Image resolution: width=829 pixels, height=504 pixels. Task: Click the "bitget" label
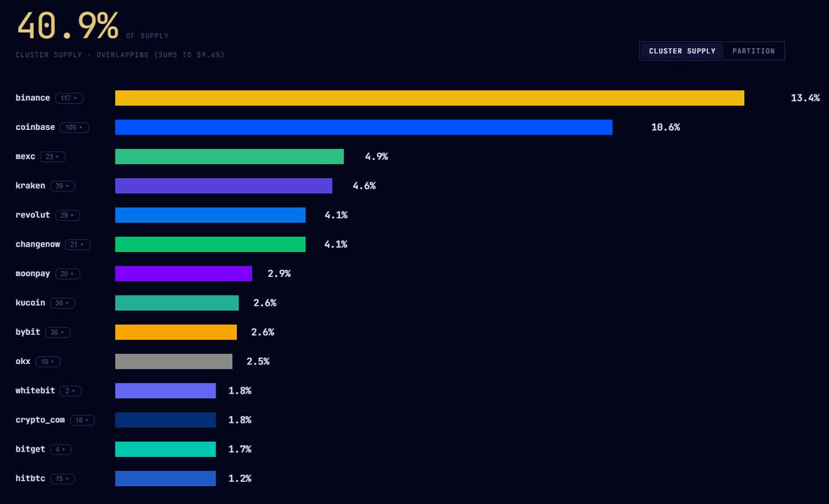coord(30,449)
